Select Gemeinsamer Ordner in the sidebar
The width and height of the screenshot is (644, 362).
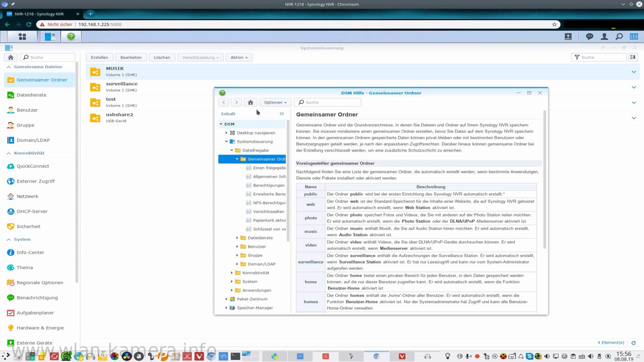(x=40, y=80)
